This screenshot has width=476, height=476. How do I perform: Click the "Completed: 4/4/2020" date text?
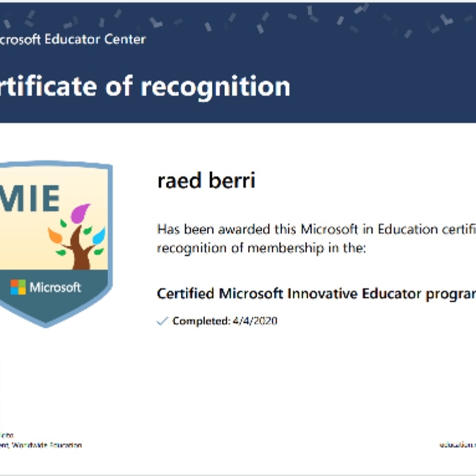click(225, 321)
